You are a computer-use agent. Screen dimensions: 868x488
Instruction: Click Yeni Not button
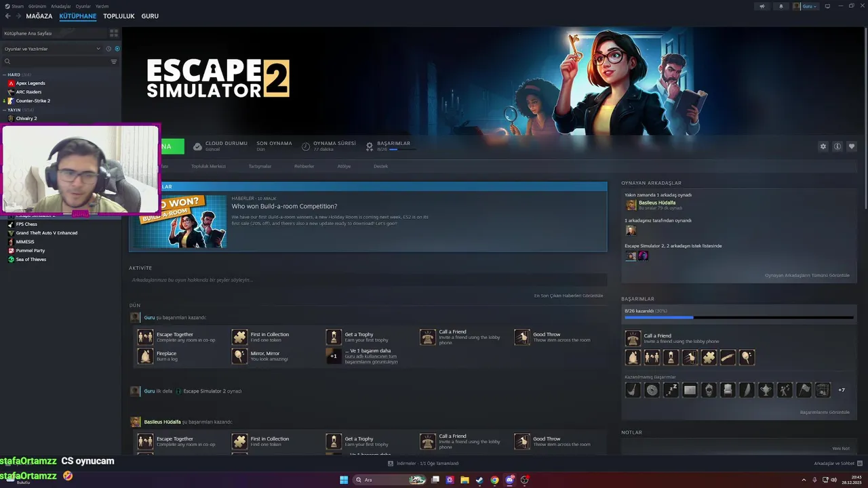pos(841,449)
